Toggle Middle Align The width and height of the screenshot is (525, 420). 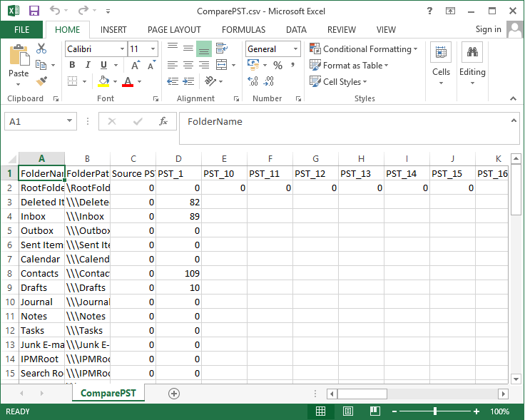point(188,48)
